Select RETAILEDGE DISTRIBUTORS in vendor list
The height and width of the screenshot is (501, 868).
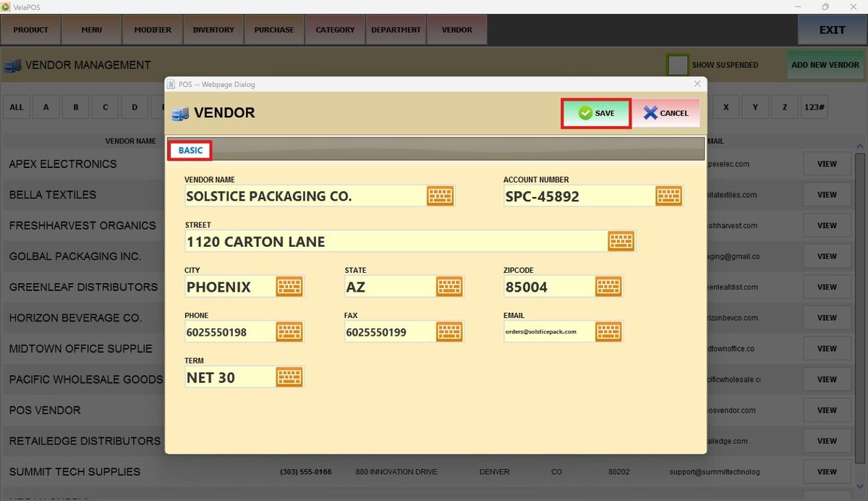point(85,441)
